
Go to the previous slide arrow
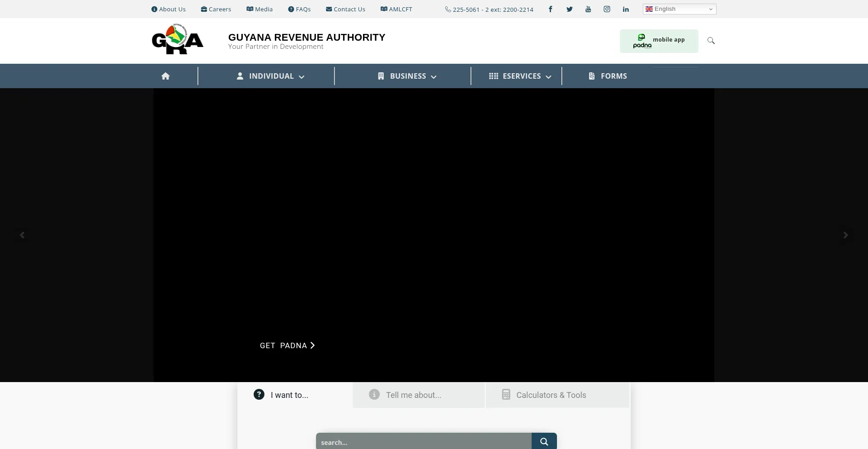click(22, 235)
